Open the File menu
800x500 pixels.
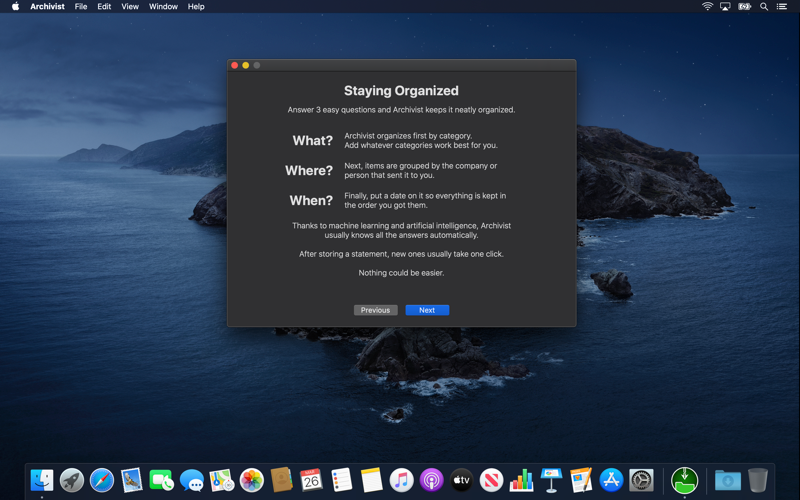(x=81, y=7)
